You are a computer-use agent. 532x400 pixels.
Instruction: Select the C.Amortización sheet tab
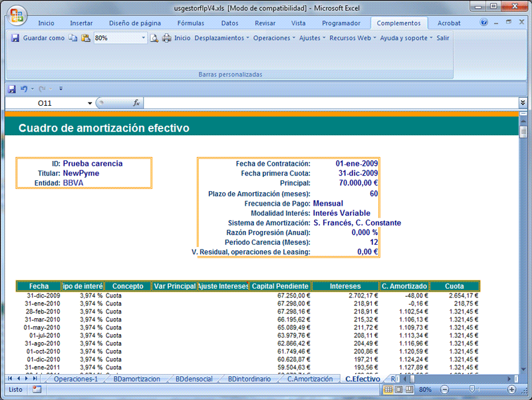tap(310, 379)
